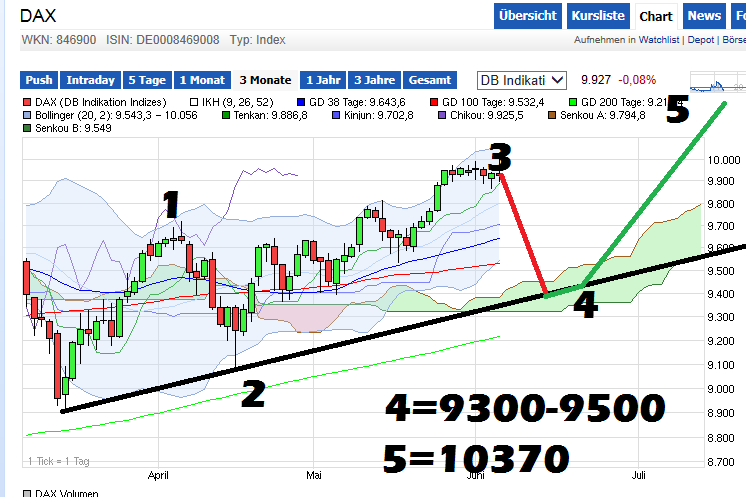Click the GD 38 Tage: 9.643,6 label
Screen dimensions: 746x497
pos(357,102)
